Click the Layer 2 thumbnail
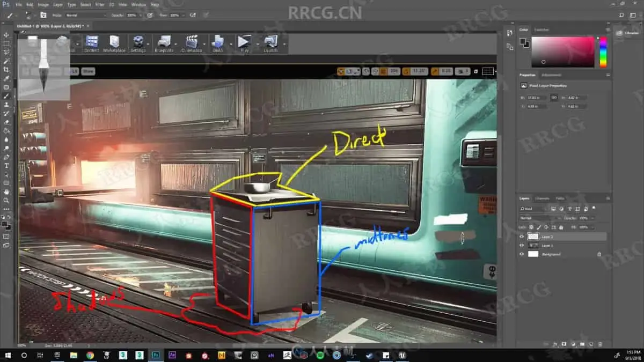 click(x=533, y=237)
